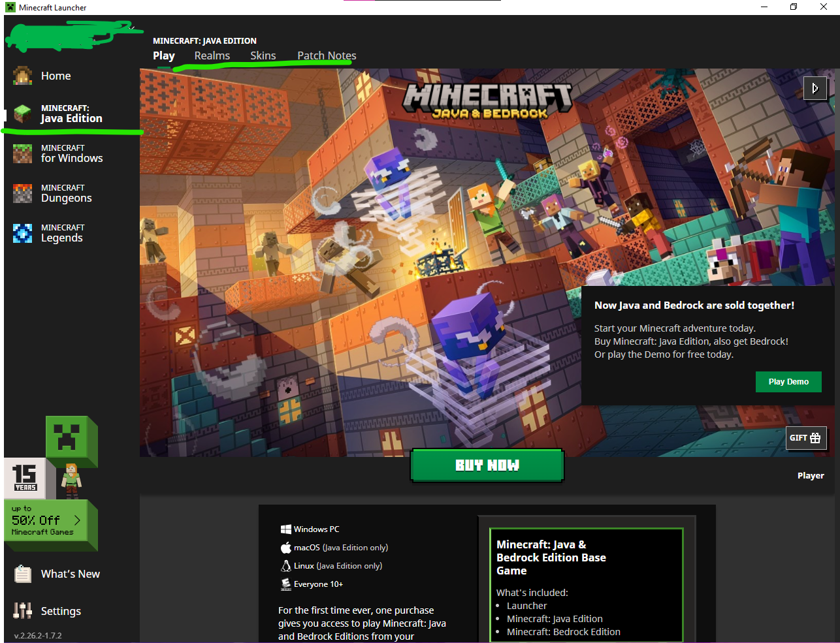
Task: Click 'For the first time ever, one purchase' text
Action: (356, 610)
